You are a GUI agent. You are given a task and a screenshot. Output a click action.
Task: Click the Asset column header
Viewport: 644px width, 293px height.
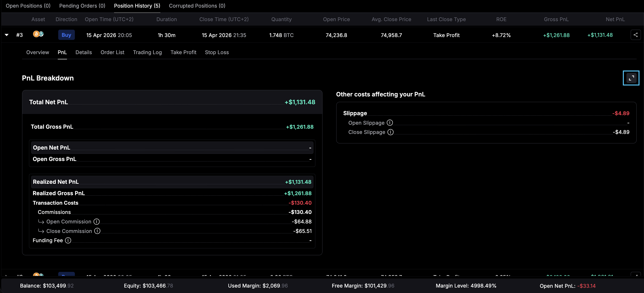[38, 19]
